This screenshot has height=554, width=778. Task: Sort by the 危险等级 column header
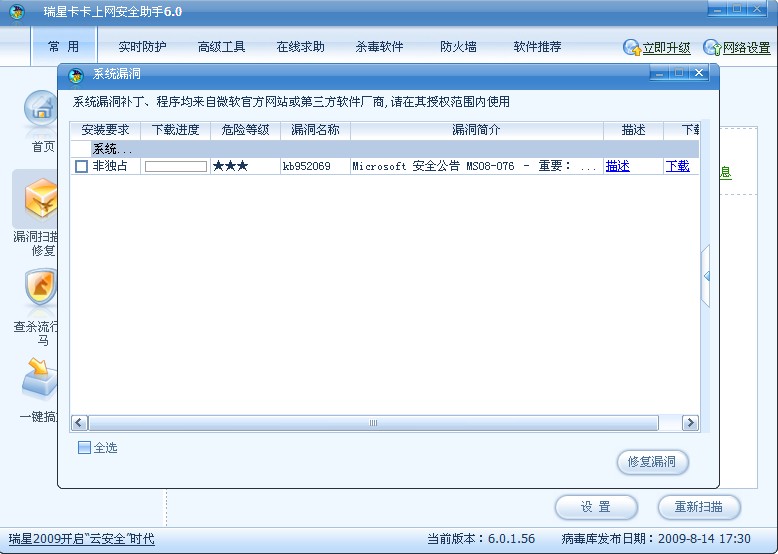(x=246, y=130)
